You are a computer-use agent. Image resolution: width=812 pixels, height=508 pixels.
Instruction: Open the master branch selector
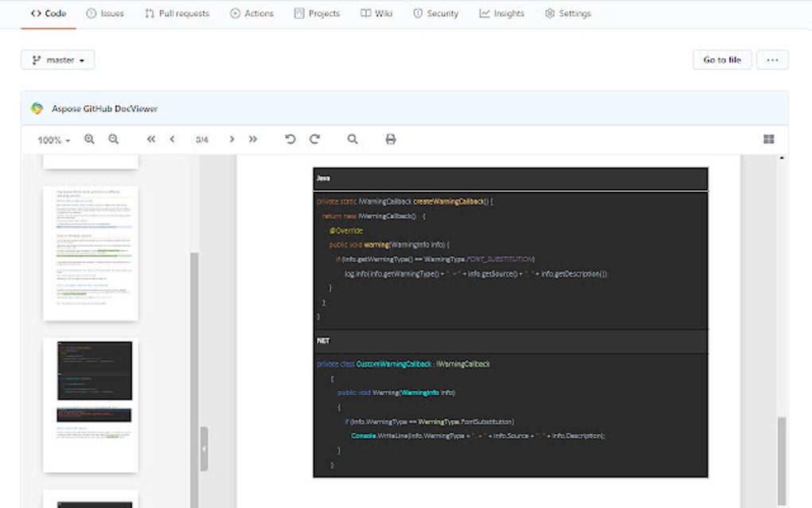pyautogui.click(x=57, y=59)
